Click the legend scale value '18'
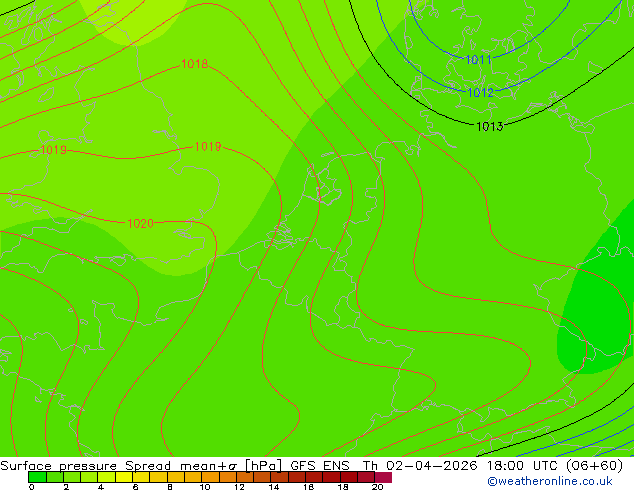Image resolution: width=634 pixels, height=490 pixels. click(343, 487)
